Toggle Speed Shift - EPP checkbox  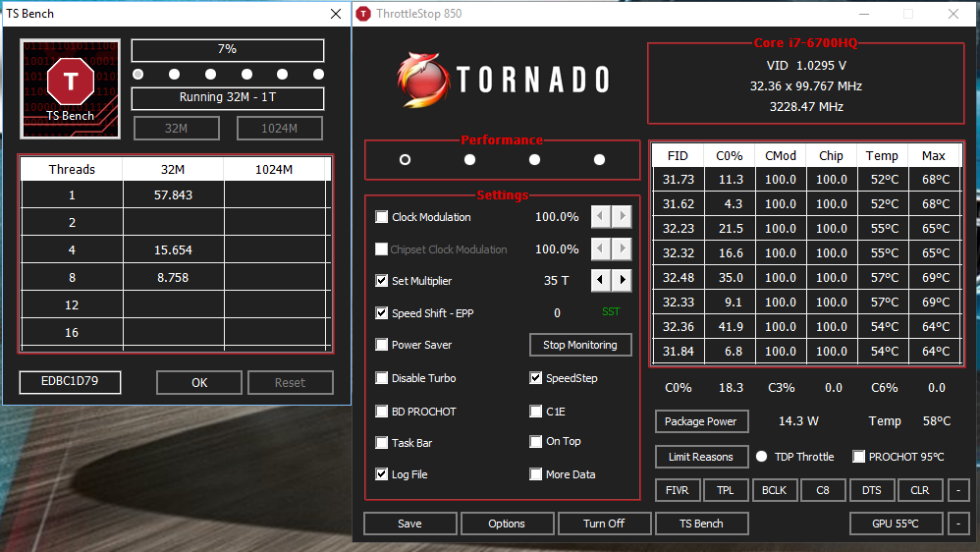pos(381,312)
